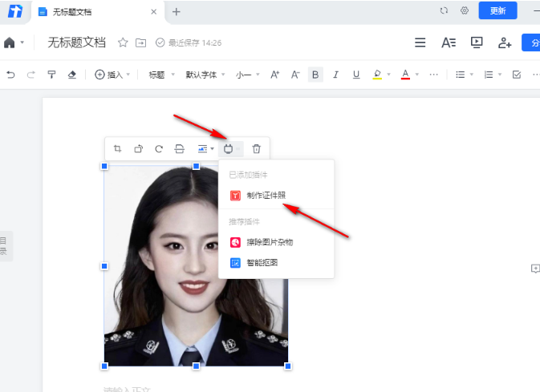Screen dimensions: 540x392
Task: Open the 目录 outline side panel
Action: 5,246
